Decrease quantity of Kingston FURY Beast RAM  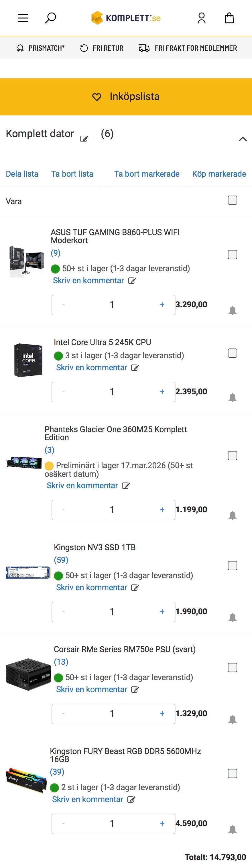point(63,823)
